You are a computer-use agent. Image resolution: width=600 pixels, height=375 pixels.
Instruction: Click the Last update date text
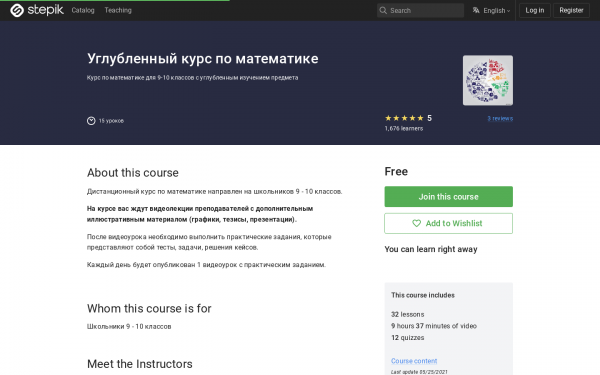[x=419, y=372]
